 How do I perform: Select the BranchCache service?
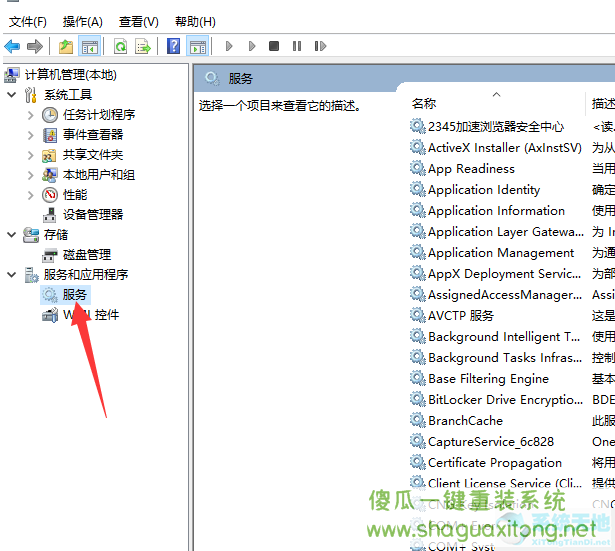pyautogui.click(x=466, y=421)
